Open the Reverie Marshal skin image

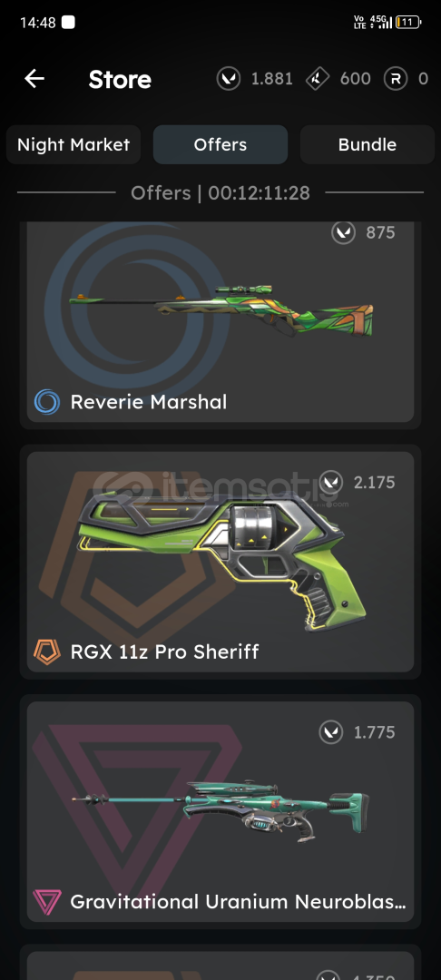click(x=221, y=307)
